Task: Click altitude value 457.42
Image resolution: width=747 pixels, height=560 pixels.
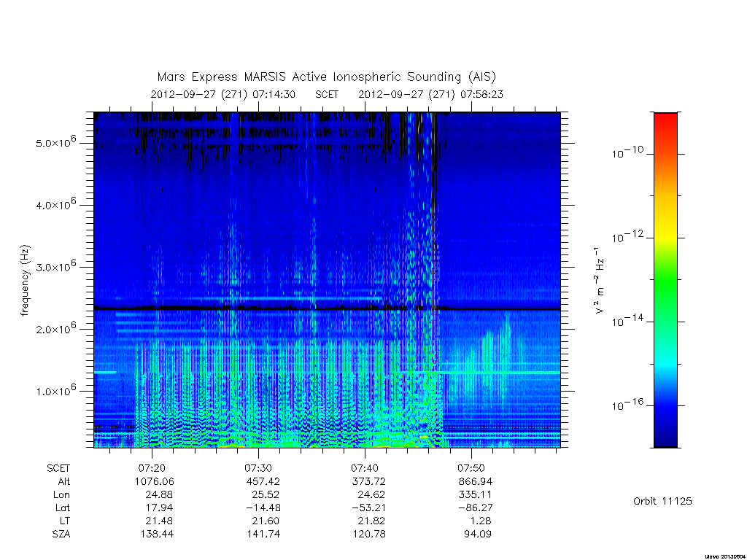Action: (x=263, y=481)
